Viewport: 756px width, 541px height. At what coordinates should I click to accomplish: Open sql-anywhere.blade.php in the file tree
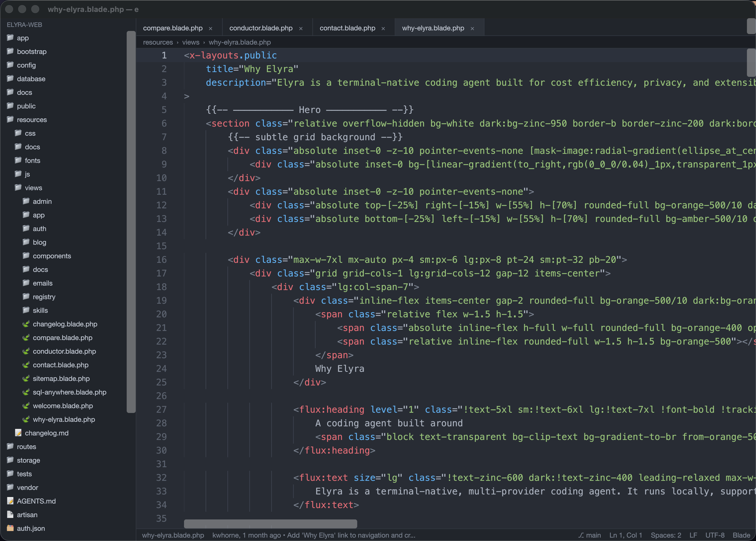point(70,392)
